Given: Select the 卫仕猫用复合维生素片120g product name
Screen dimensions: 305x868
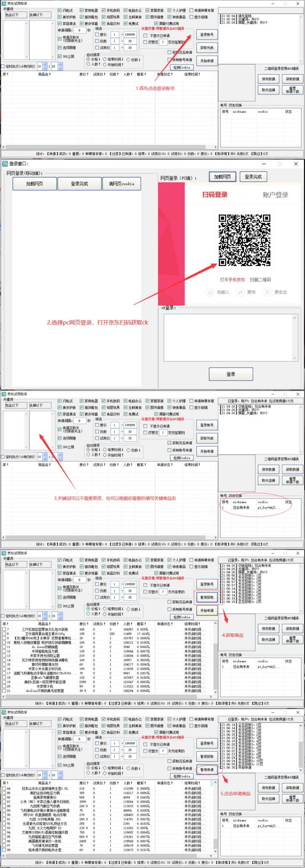Looking at the screenshot, I should [45, 634].
